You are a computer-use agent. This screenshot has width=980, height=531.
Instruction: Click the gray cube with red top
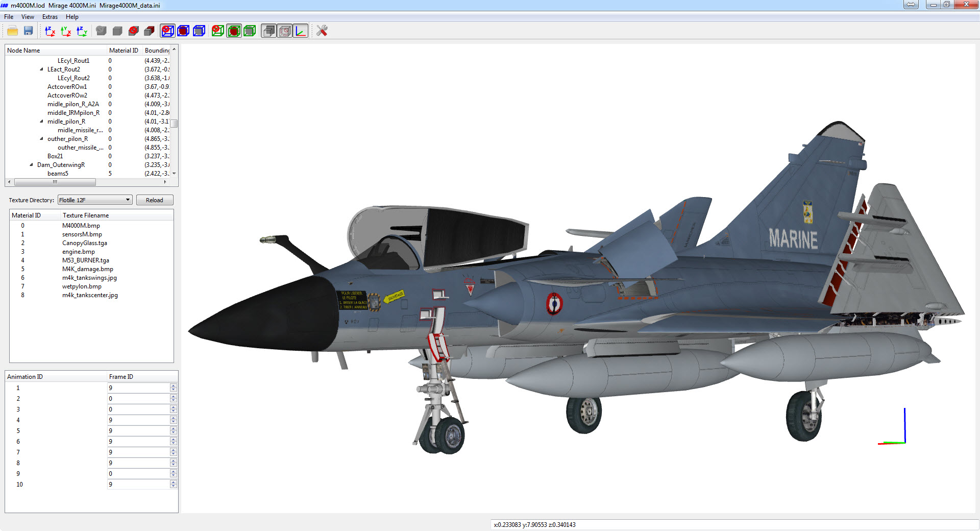coord(149,31)
